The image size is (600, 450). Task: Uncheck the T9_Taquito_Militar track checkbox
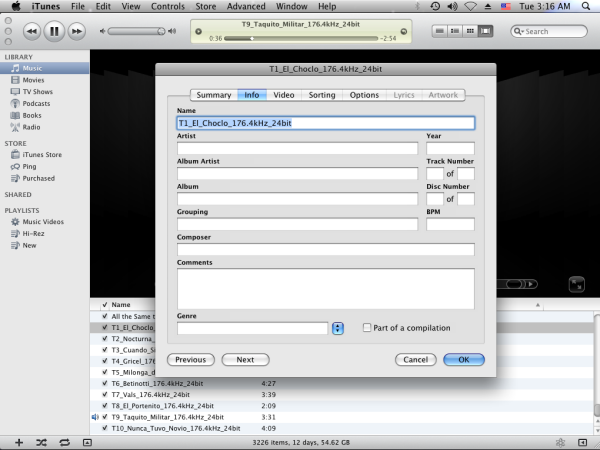point(104,417)
